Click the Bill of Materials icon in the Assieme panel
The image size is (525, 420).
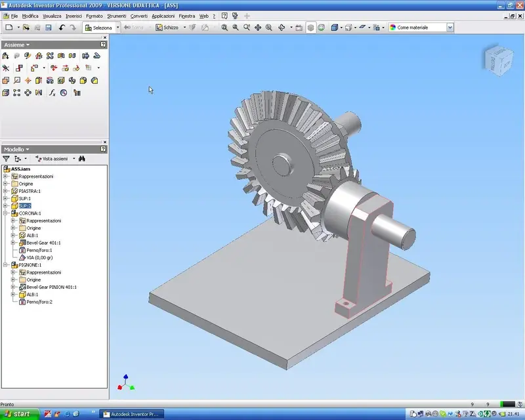click(x=77, y=93)
